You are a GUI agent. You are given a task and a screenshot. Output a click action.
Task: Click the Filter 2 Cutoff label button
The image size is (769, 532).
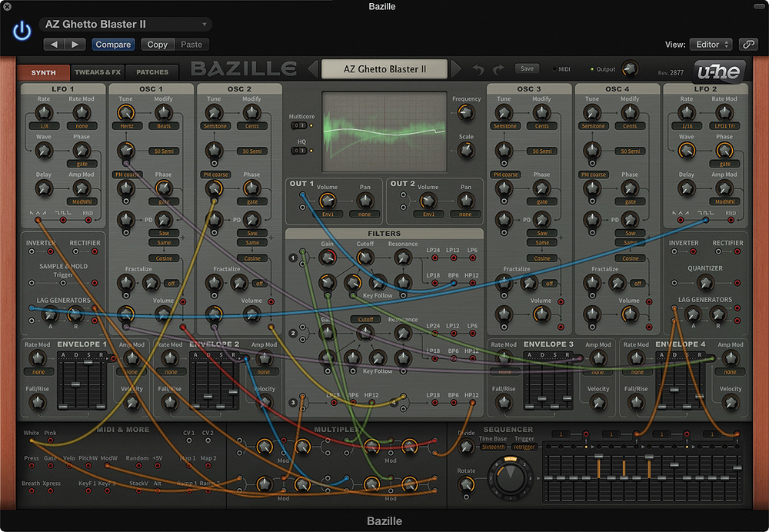click(365, 319)
